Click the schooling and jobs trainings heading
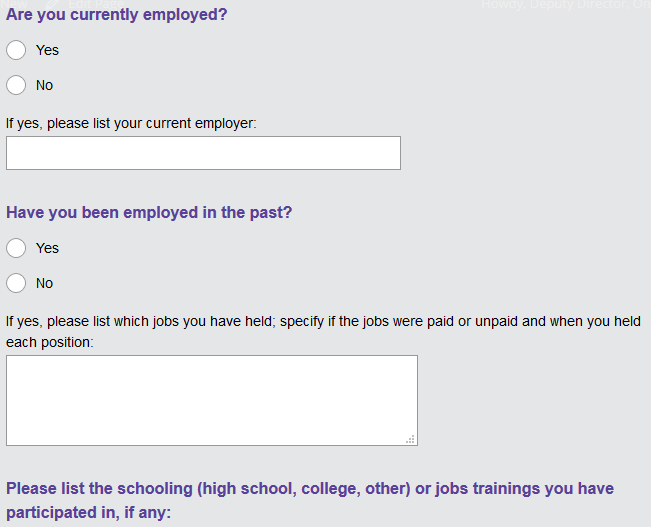Image resolution: width=651 pixels, height=527 pixels. click(x=310, y=489)
